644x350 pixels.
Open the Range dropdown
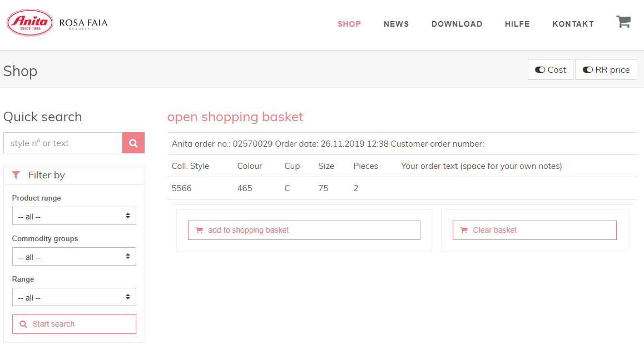[x=74, y=297]
